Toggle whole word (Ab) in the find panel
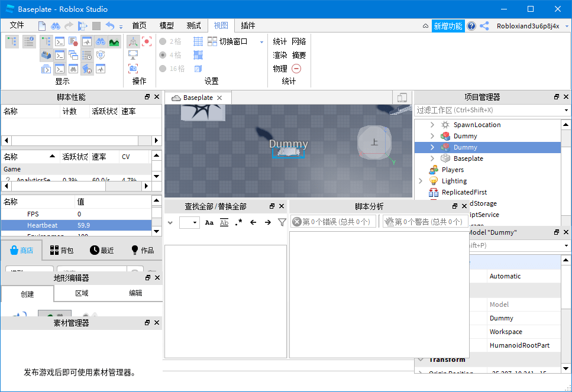This screenshot has width=572, height=392. (225, 222)
